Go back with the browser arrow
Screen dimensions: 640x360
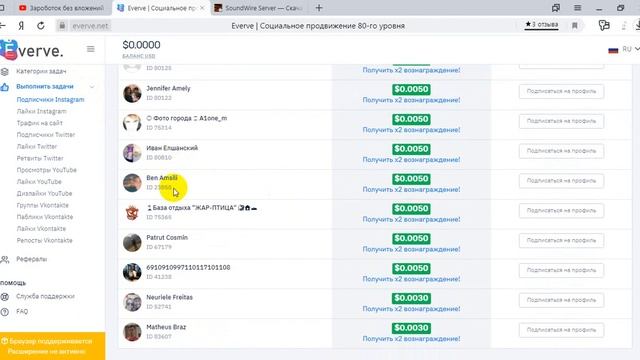pos(2,26)
